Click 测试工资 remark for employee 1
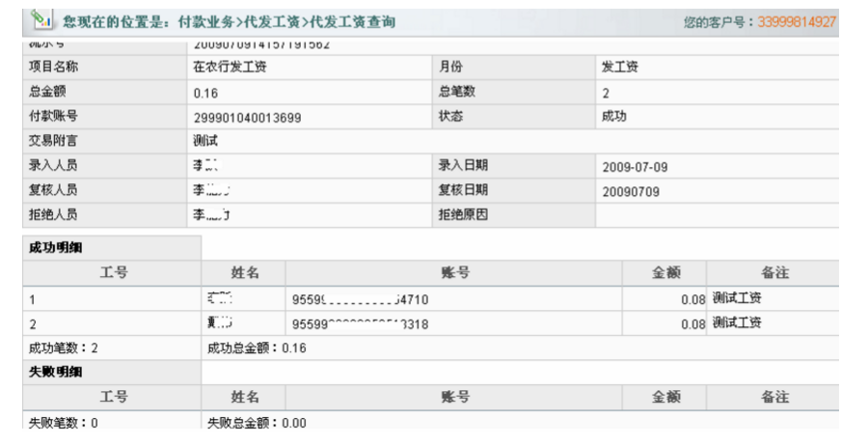 pyautogui.click(x=737, y=298)
